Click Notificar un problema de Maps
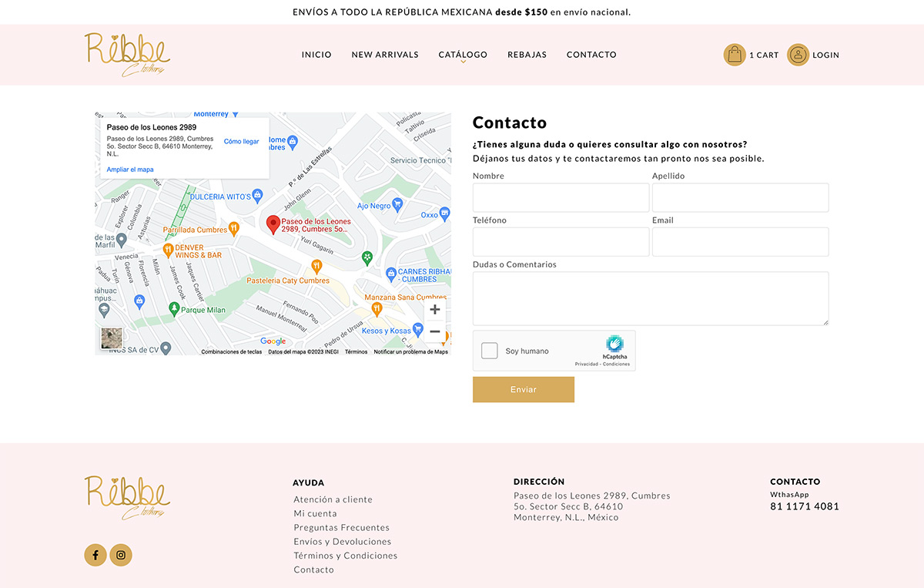Screen dimensions: 924x588 tap(411, 352)
